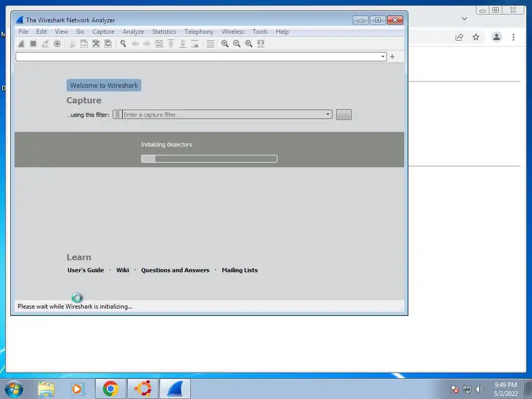Click Welcome to Wireshark banner button
The width and height of the screenshot is (532, 399).
coord(104,85)
